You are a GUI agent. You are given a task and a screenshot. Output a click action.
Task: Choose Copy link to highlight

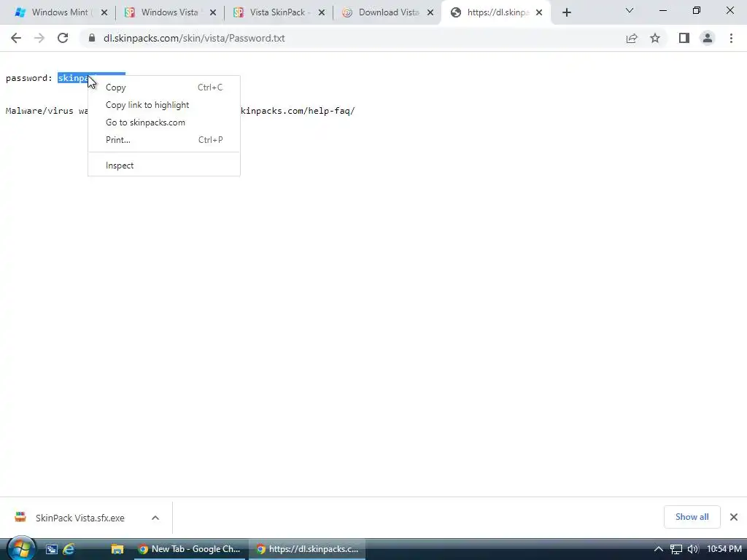point(164,105)
